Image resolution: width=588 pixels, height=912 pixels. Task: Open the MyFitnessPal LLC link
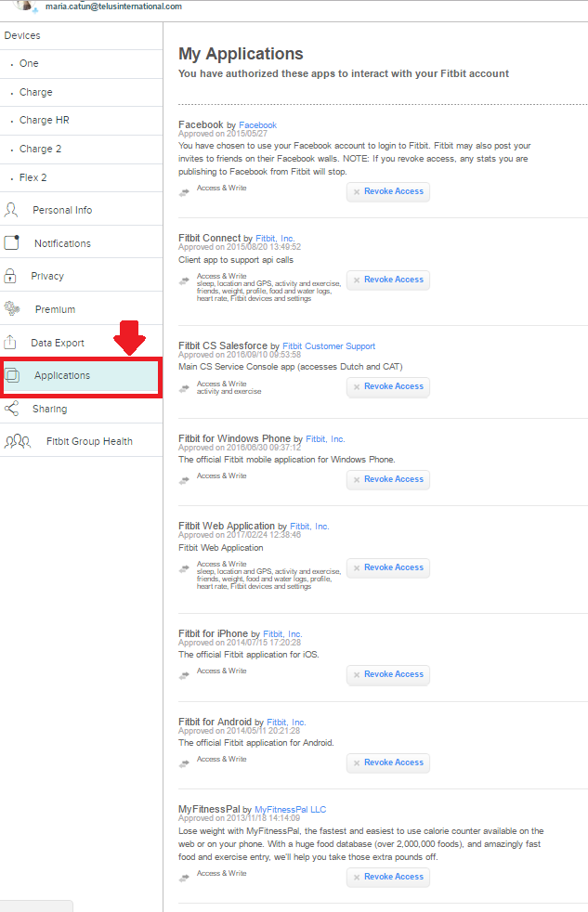coord(290,810)
